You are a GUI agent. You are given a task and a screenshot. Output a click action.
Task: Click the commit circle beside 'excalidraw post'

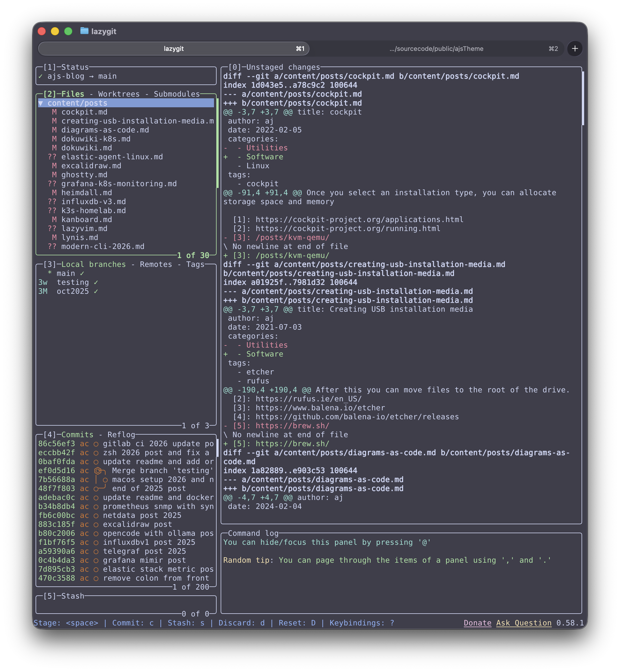point(96,524)
